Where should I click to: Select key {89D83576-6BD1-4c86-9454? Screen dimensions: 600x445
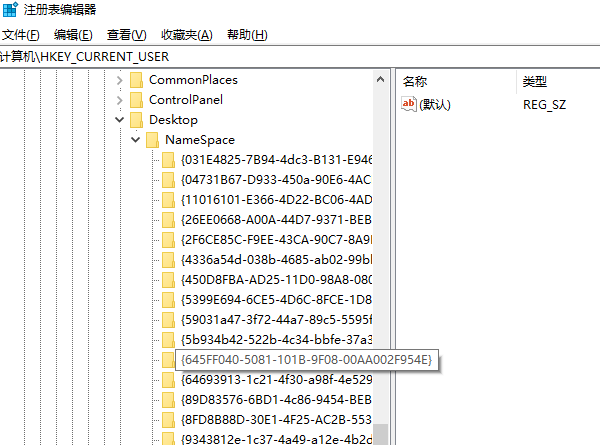pyautogui.click(x=276, y=400)
